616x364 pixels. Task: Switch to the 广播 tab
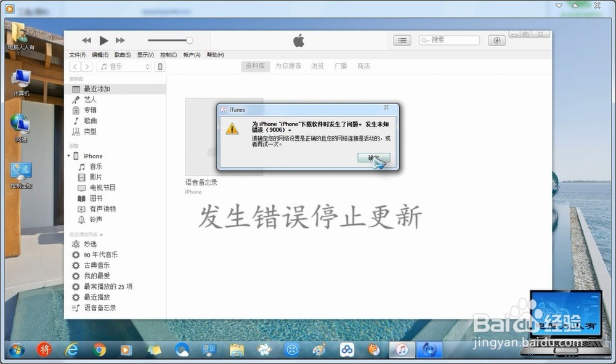click(341, 66)
